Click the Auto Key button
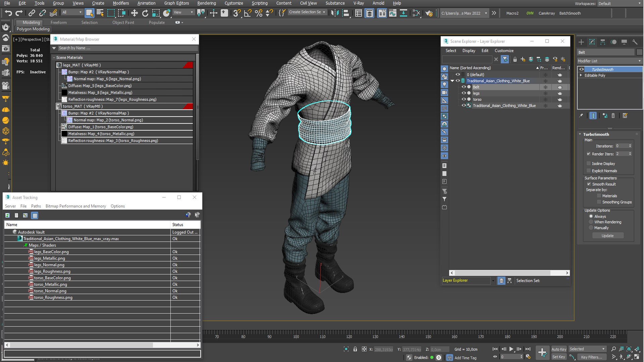The width and height of the screenshot is (644, 362). tap(558, 349)
